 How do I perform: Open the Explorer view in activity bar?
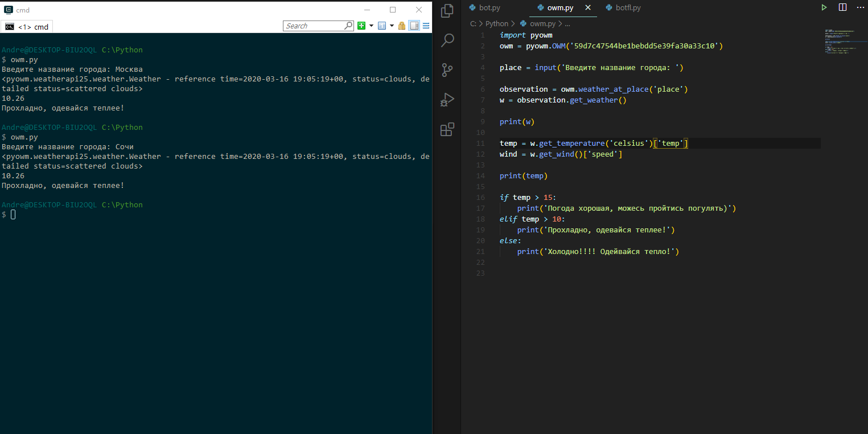[x=447, y=10]
